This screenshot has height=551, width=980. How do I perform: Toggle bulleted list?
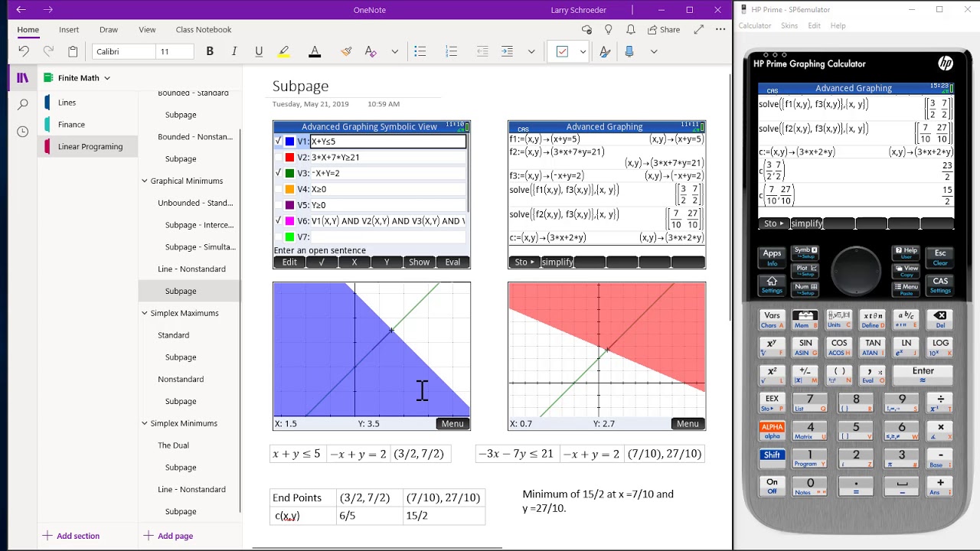pos(420,51)
